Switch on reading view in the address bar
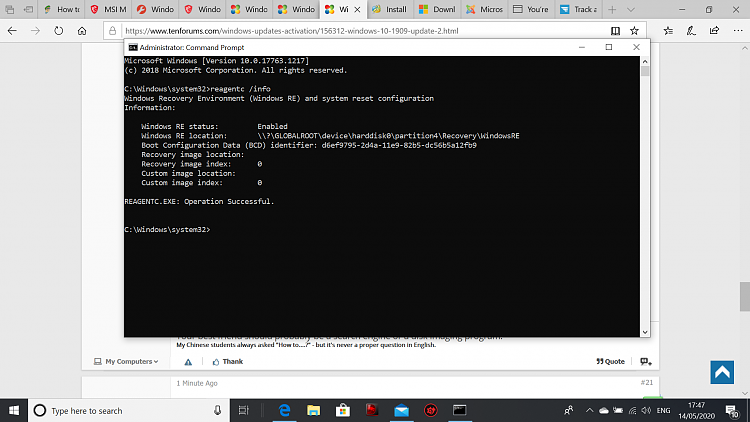The image size is (750, 422). click(615, 31)
